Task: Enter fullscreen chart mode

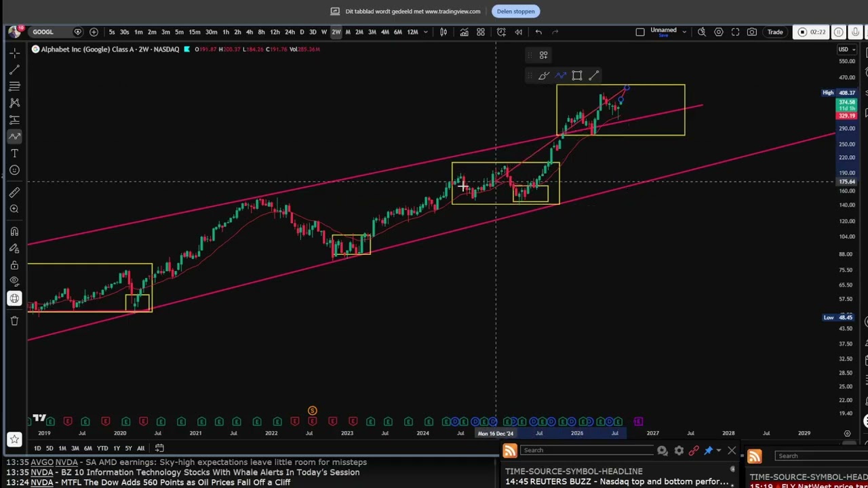Action: pyautogui.click(x=736, y=32)
